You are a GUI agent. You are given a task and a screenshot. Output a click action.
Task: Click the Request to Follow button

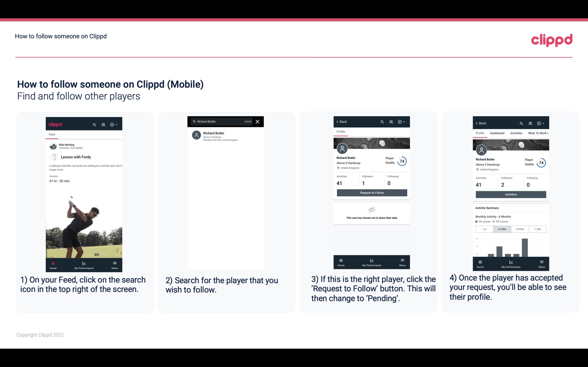[371, 192]
